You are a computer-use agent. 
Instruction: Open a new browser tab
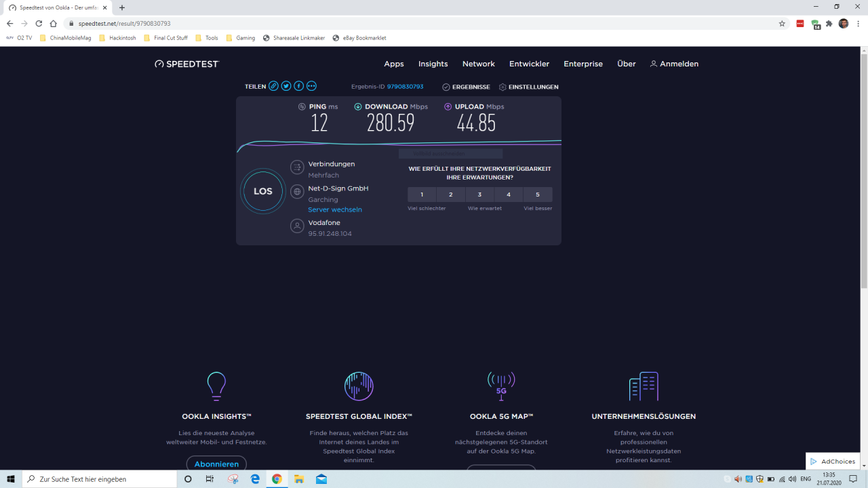(122, 7)
